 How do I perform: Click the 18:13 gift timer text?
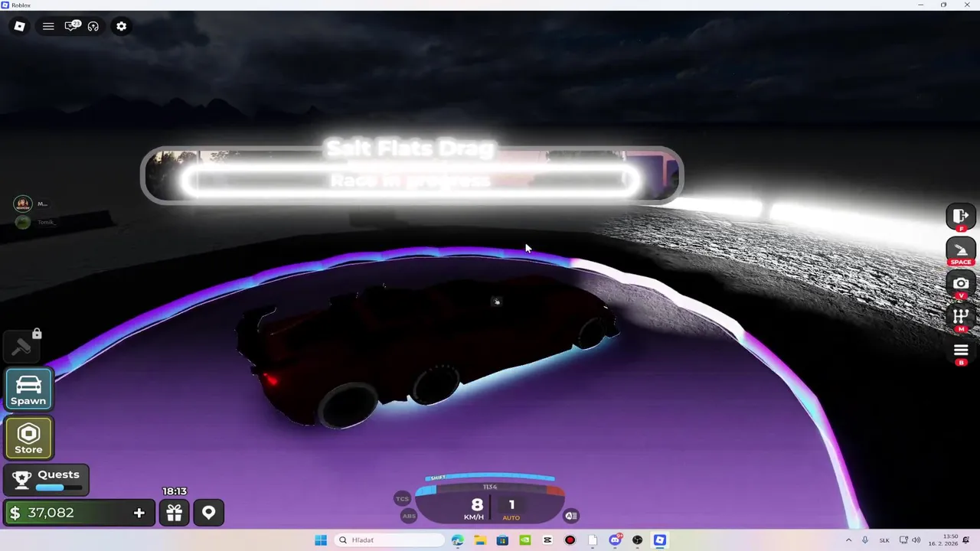click(175, 491)
